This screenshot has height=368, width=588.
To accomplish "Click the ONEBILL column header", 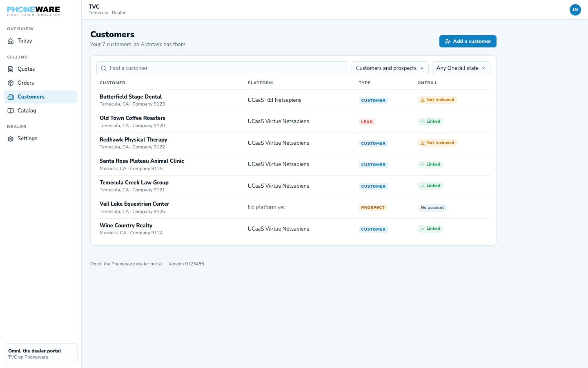I will 427,83.
